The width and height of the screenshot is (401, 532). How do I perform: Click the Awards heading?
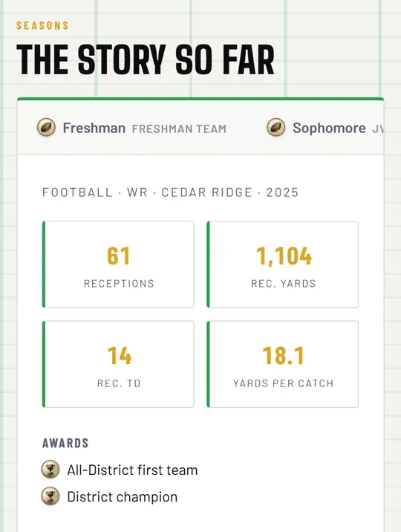(65, 443)
